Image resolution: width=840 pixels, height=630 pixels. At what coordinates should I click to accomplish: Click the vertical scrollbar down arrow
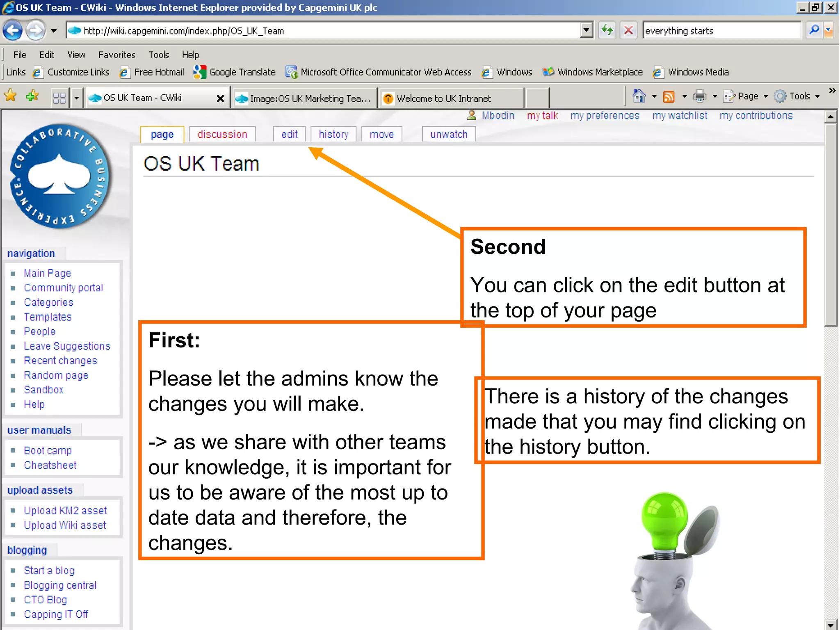[830, 625]
